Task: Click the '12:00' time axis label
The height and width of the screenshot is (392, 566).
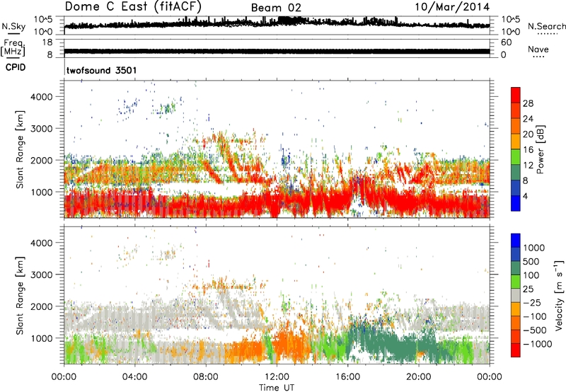Action: click(x=277, y=376)
